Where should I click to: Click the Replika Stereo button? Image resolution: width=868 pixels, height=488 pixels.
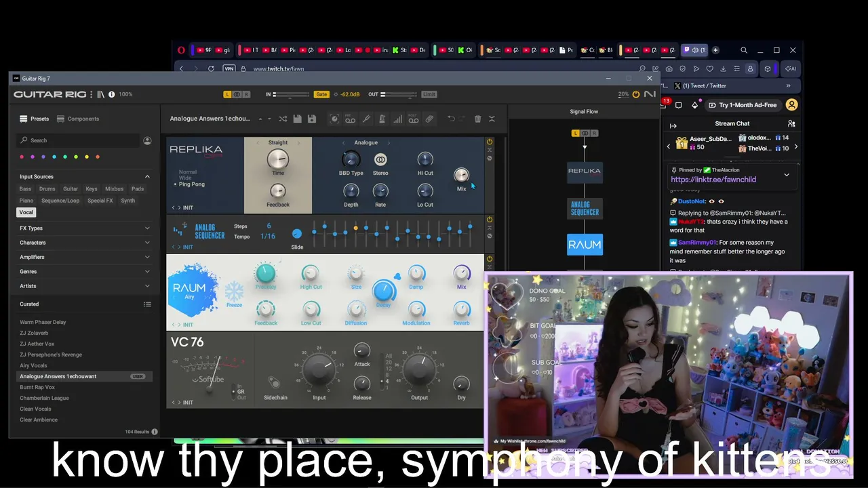pyautogui.click(x=380, y=159)
